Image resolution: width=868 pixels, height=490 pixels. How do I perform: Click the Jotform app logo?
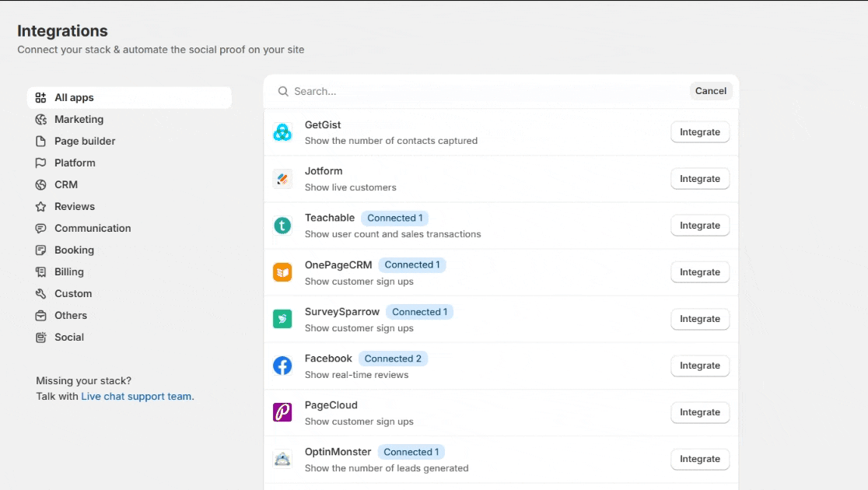pos(282,179)
